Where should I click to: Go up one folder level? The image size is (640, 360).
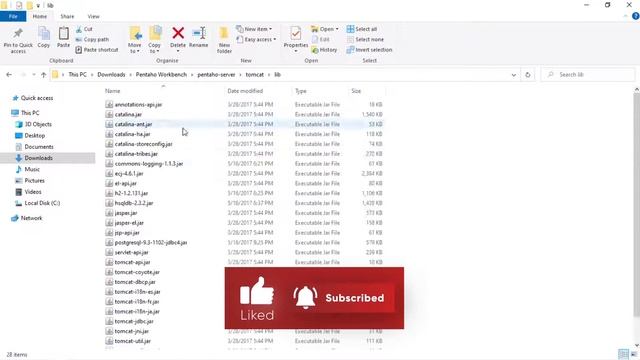pos(44,75)
